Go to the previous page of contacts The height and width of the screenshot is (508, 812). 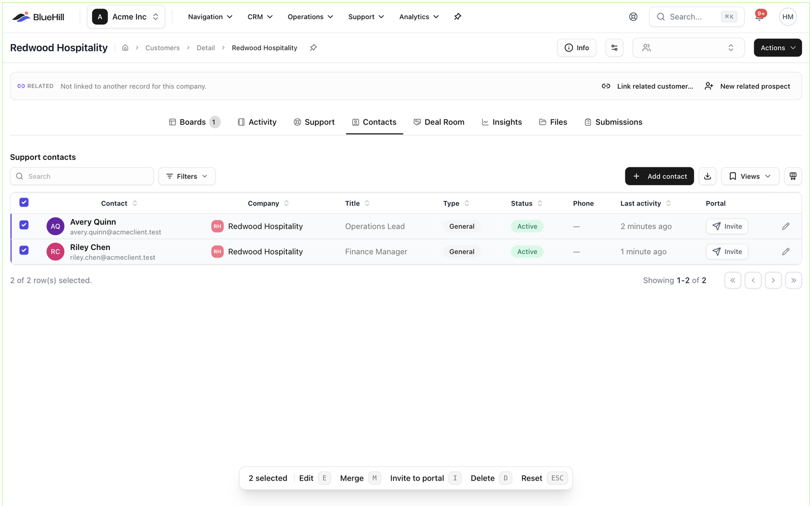click(753, 281)
